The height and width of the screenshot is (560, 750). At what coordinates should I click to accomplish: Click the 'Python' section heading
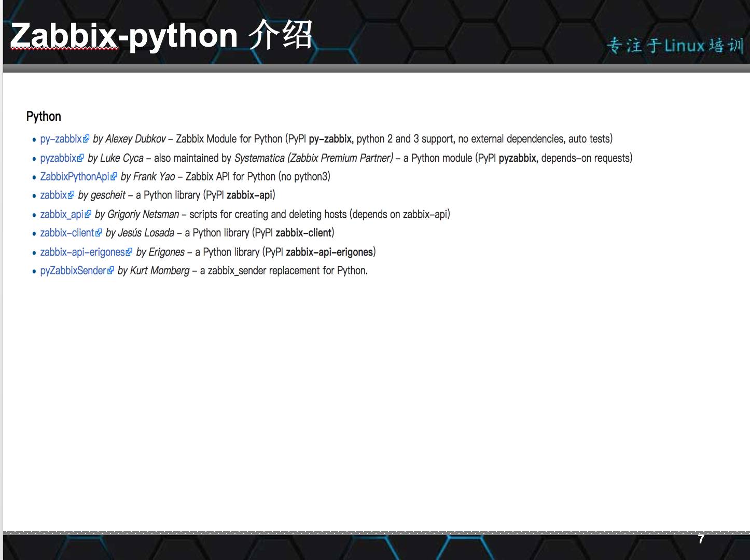44,117
